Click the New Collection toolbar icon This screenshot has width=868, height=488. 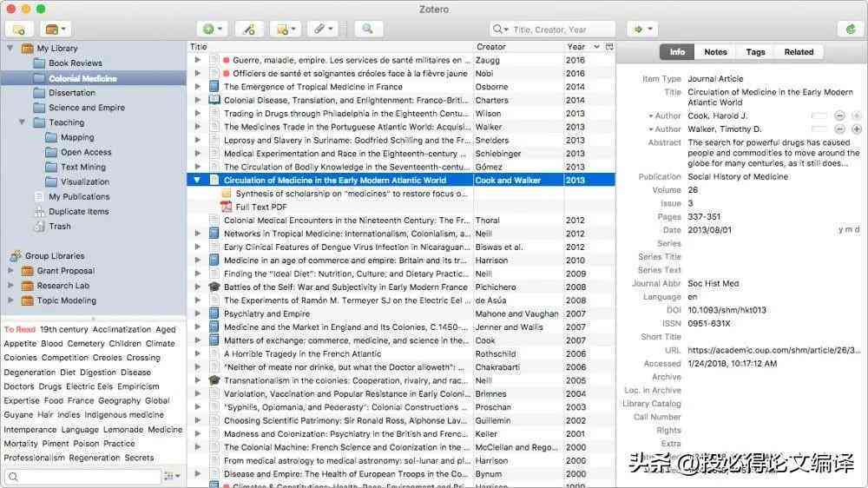coord(19,29)
